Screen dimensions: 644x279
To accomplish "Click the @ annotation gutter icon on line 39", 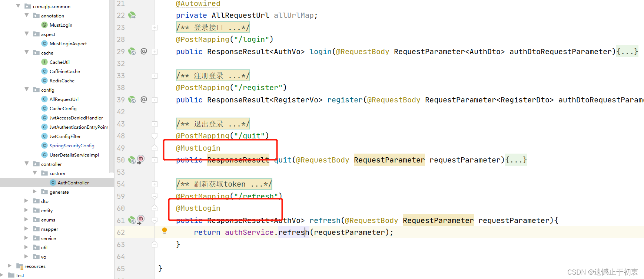I will click(x=144, y=99).
